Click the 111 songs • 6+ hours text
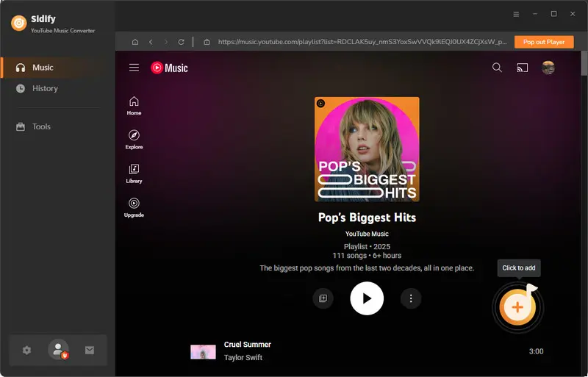 [x=367, y=256]
